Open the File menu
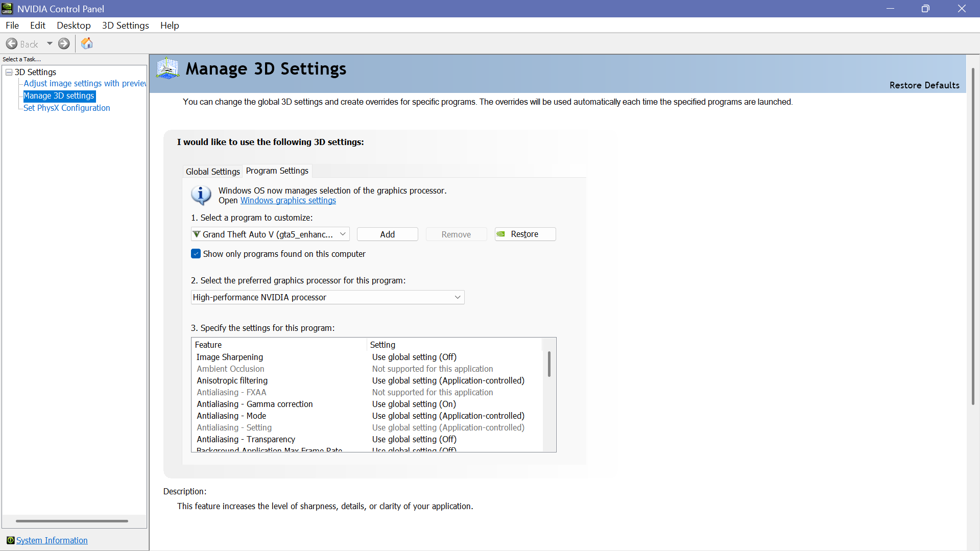Screen dimensions: 980x551 12,26
